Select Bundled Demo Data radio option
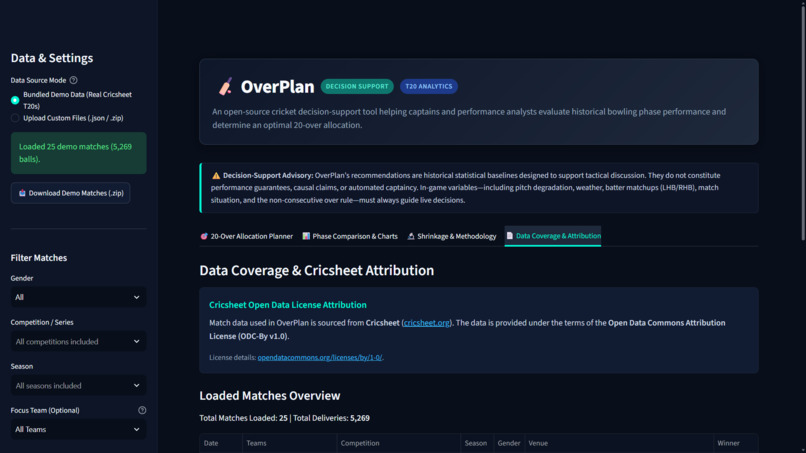 tap(15, 100)
